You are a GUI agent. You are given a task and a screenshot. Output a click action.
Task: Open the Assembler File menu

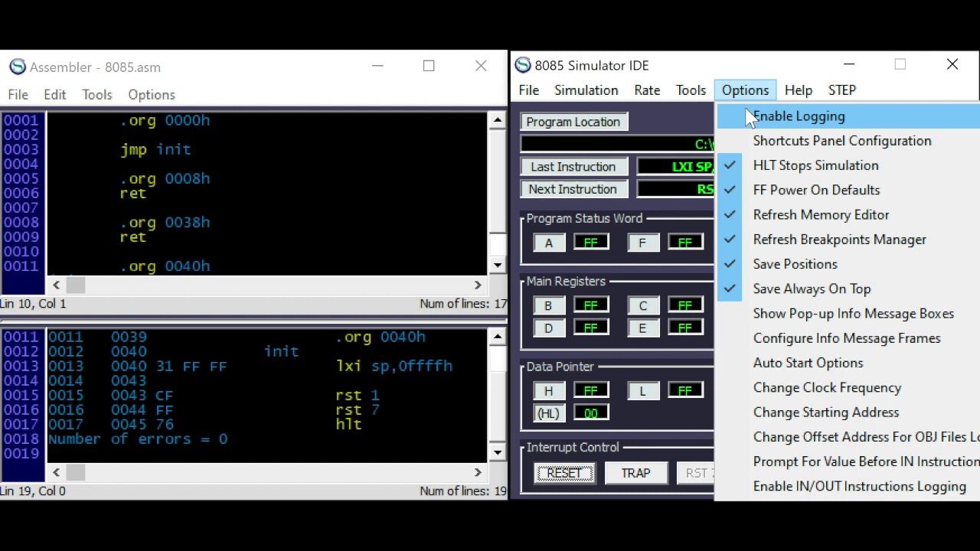click(18, 94)
